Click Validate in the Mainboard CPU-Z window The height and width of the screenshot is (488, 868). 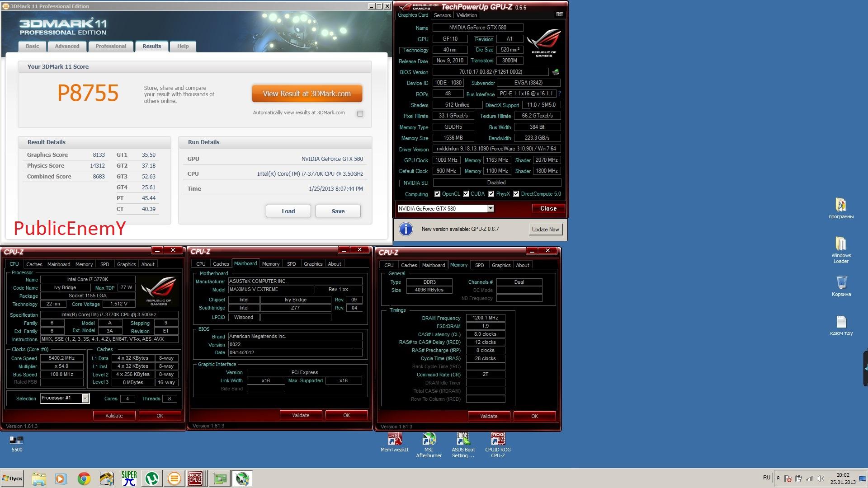(x=301, y=415)
